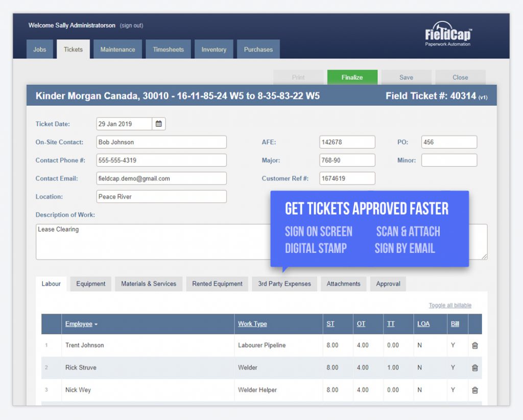Toggle LOA for Trent Johnson's row
523x420 pixels.
tap(419, 345)
